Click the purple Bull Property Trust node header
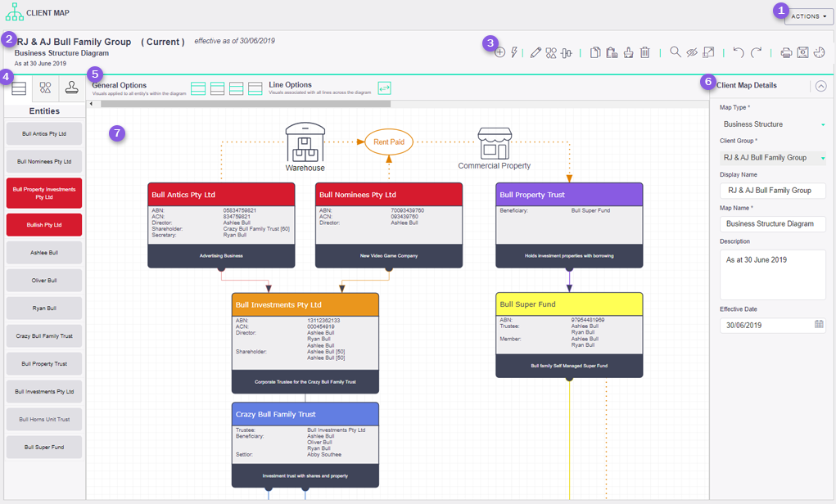This screenshot has height=504, width=836. 569,195
